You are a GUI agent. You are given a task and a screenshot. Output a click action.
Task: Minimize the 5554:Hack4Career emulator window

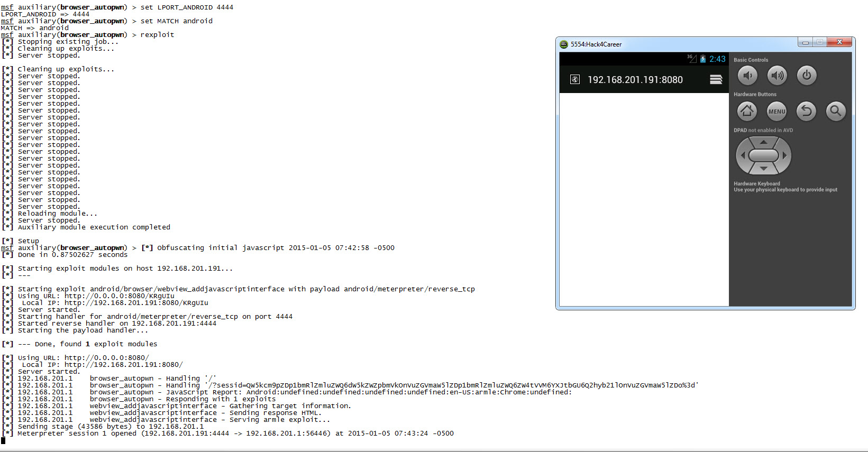[x=806, y=42]
